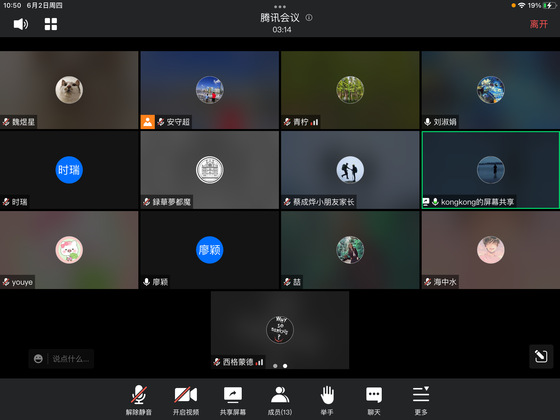Tap the 腾讯会议 meeting title

point(280,18)
